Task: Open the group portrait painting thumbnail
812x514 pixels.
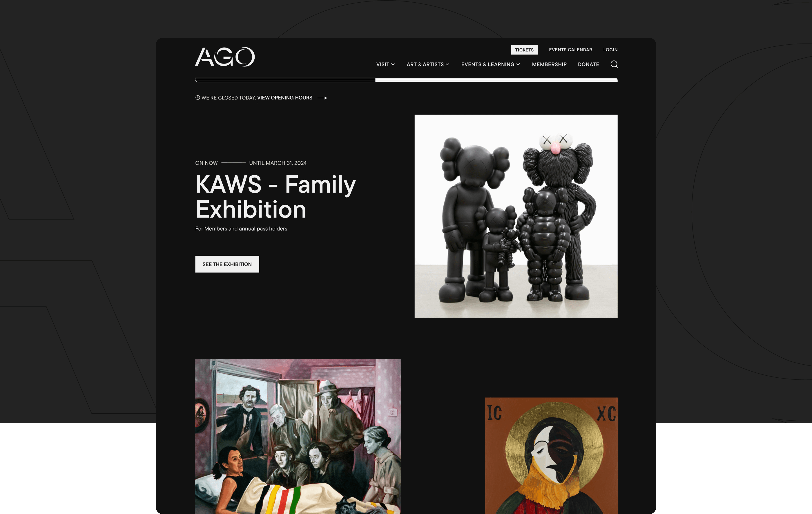Action: 298,436
